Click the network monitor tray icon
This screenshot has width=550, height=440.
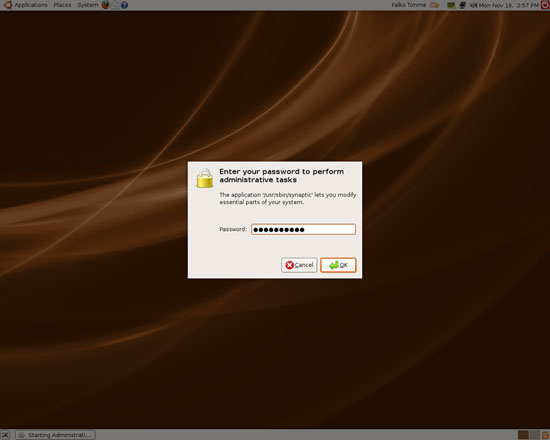pos(463,5)
